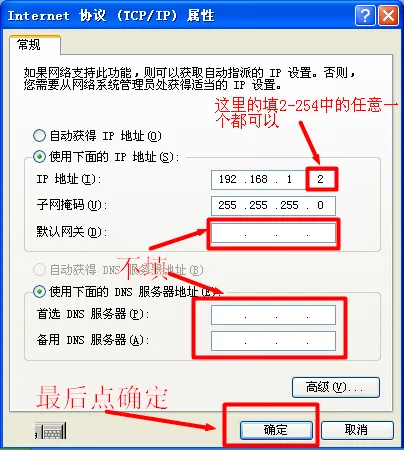
Task: Click the 首选 DNS 服务器 input field
Action: click(x=273, y=315)
